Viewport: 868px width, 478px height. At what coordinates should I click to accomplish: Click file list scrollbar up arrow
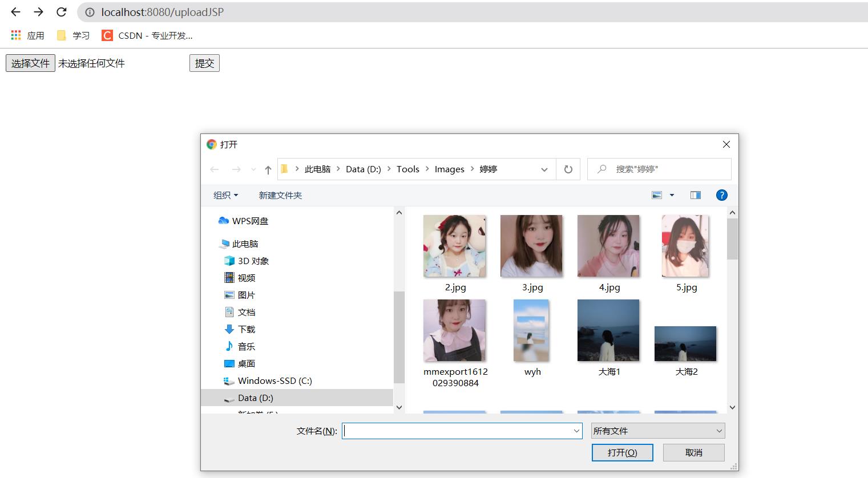tap(732, 212)
